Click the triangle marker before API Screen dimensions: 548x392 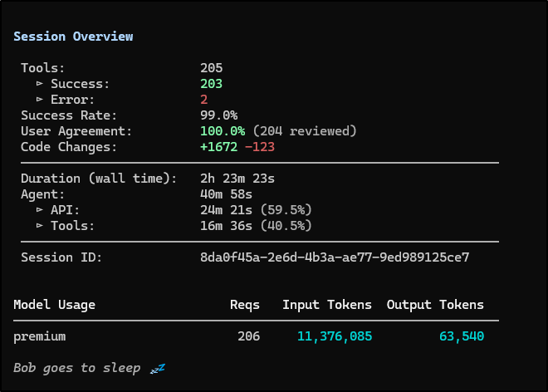click(40, 210)
